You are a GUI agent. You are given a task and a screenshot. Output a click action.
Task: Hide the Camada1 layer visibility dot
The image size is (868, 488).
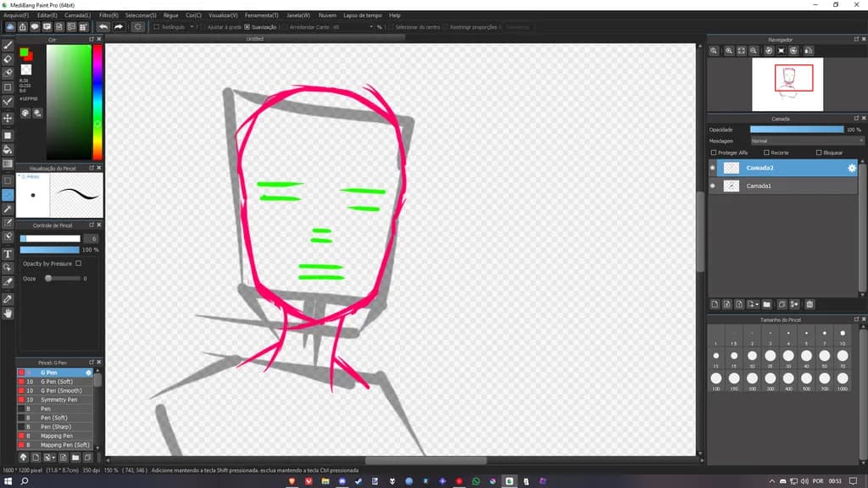click(712, 186)
